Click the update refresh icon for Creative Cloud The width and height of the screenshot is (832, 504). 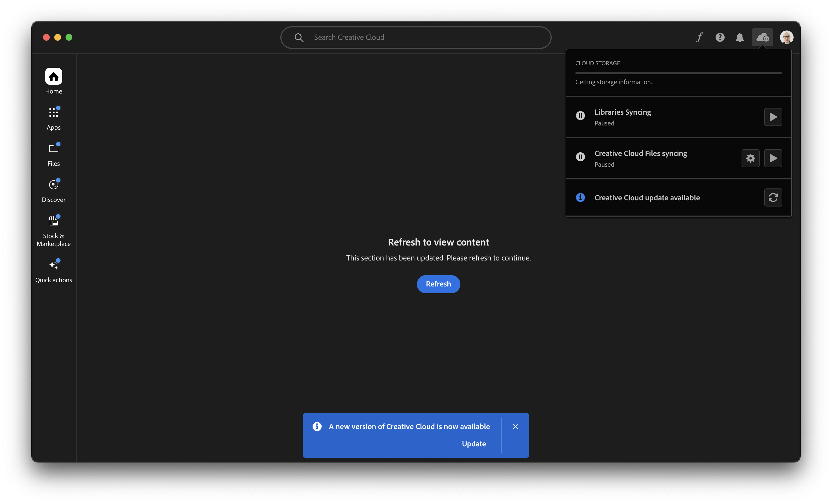click(773, 197)
